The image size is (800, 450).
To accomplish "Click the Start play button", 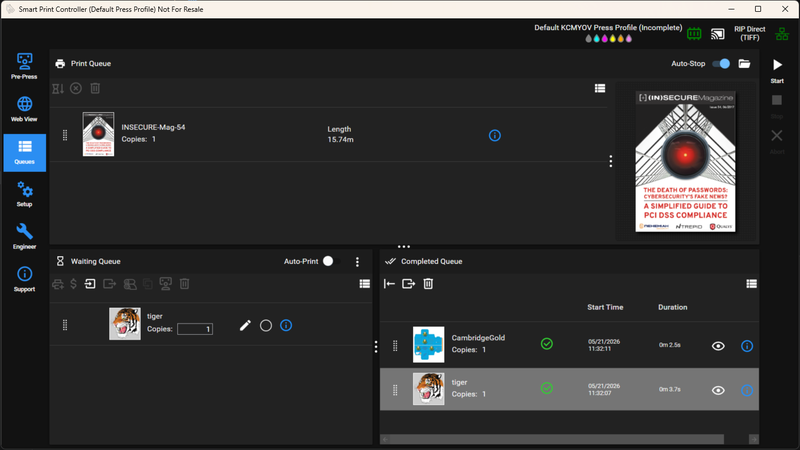I will [x=777, y=70].
